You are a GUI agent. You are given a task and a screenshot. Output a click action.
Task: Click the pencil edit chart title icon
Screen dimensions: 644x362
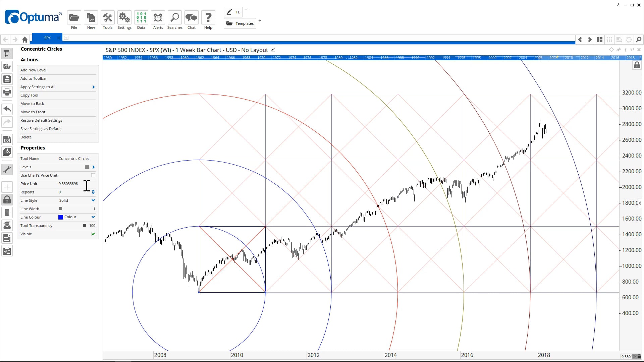pos(273,50)
